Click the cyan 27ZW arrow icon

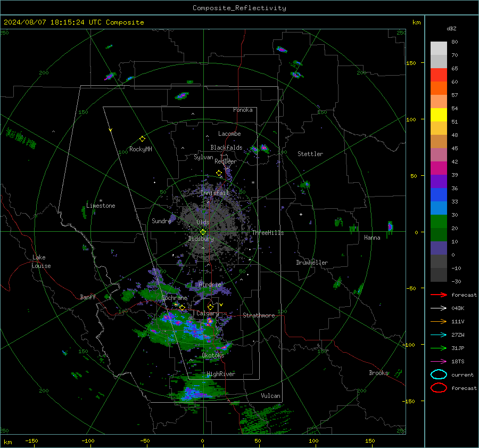[439, 335]
